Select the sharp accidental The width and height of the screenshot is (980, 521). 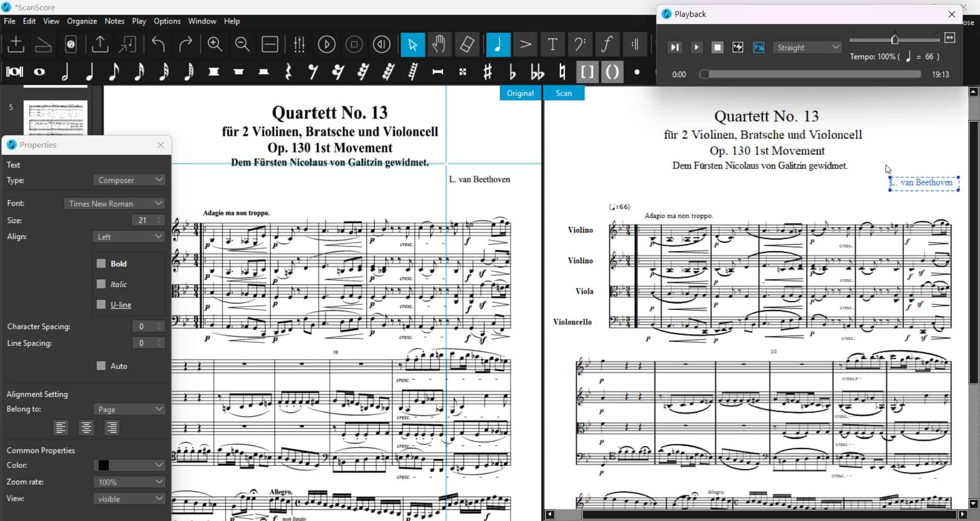point(487,72)
